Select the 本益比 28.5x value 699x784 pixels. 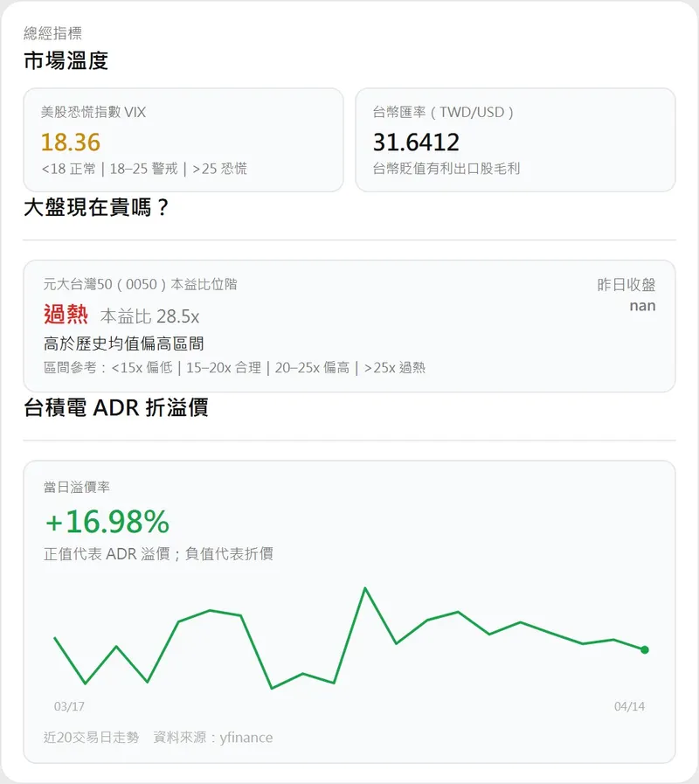[149, 316]
